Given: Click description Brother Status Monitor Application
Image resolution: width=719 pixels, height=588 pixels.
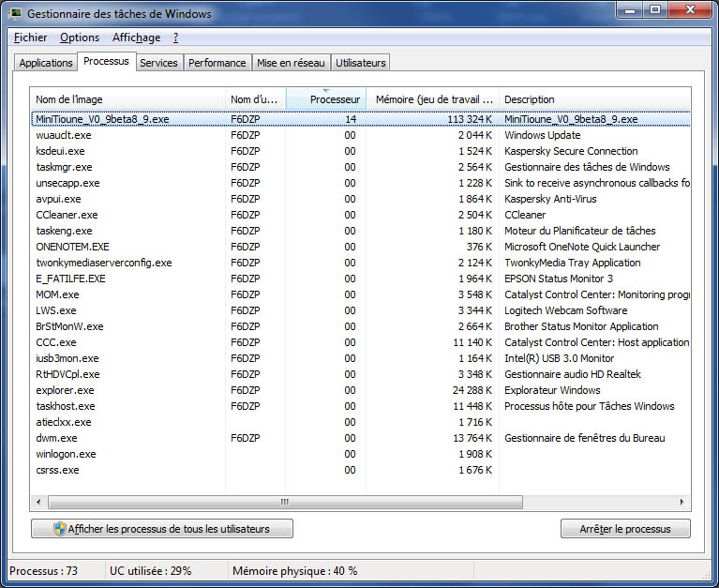Looking at the screenshot, I should tap(581, 326).
